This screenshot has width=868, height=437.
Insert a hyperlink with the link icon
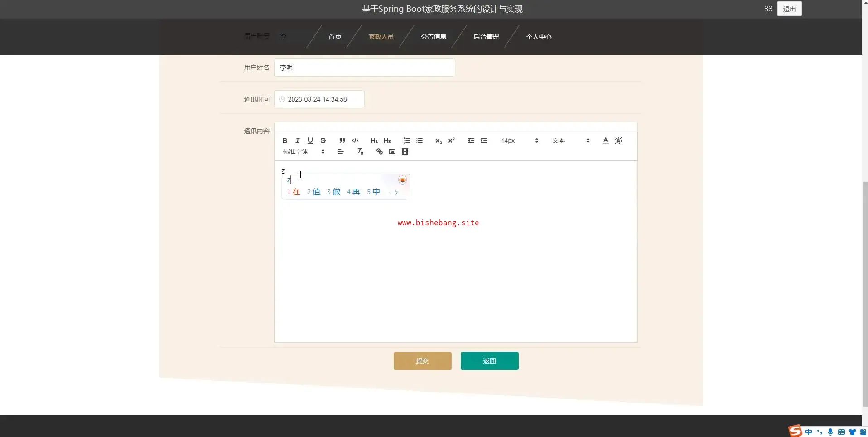379,151
